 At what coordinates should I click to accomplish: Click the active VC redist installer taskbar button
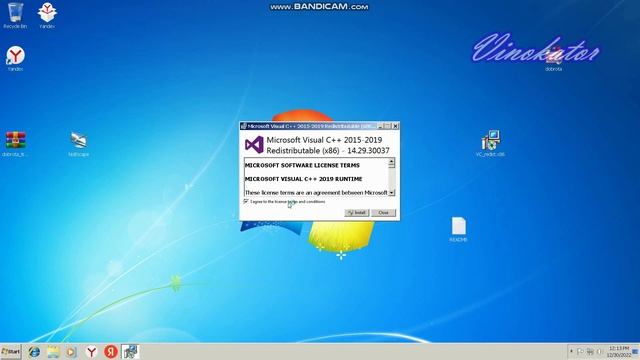130,351
